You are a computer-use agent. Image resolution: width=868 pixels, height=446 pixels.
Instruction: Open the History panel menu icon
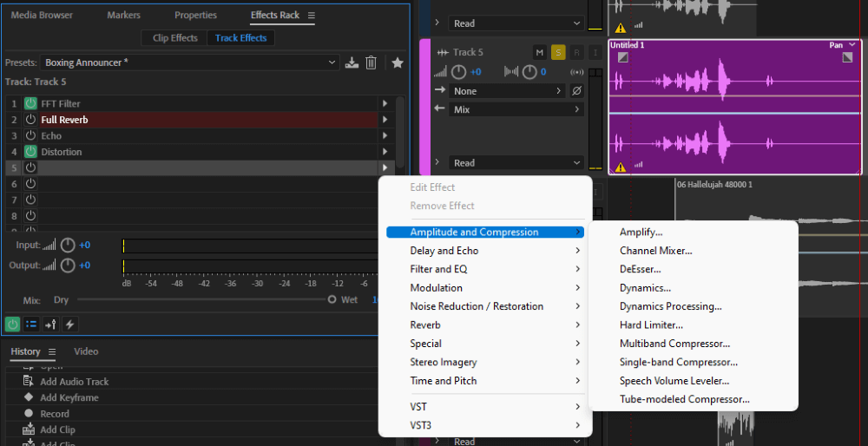[x=52, y=352]
